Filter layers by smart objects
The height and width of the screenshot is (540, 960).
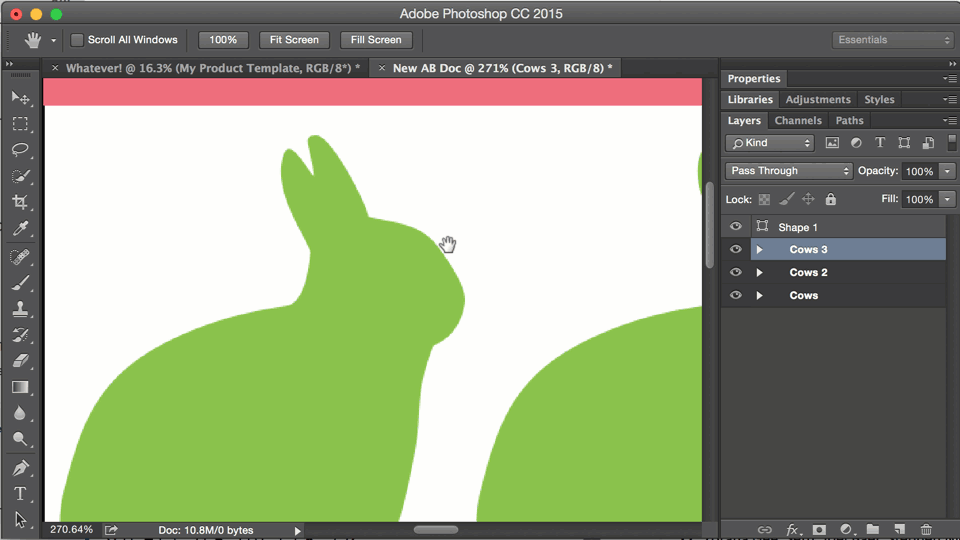click(x=928, y=143)
